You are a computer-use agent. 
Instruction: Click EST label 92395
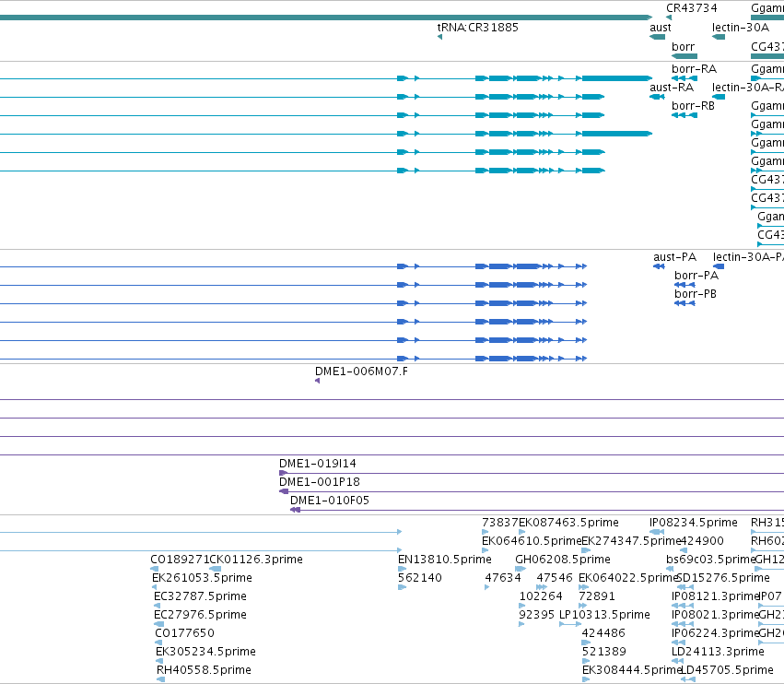[x=536, y=615]
